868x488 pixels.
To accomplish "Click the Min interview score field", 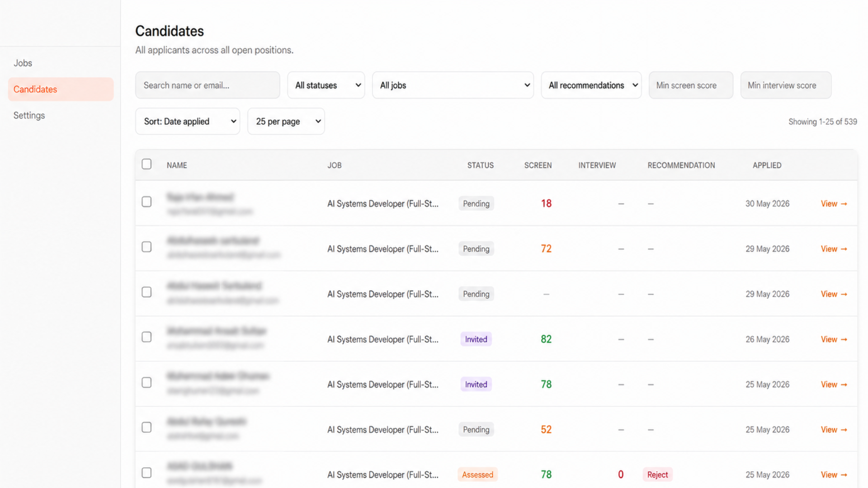I will (786, 85).
